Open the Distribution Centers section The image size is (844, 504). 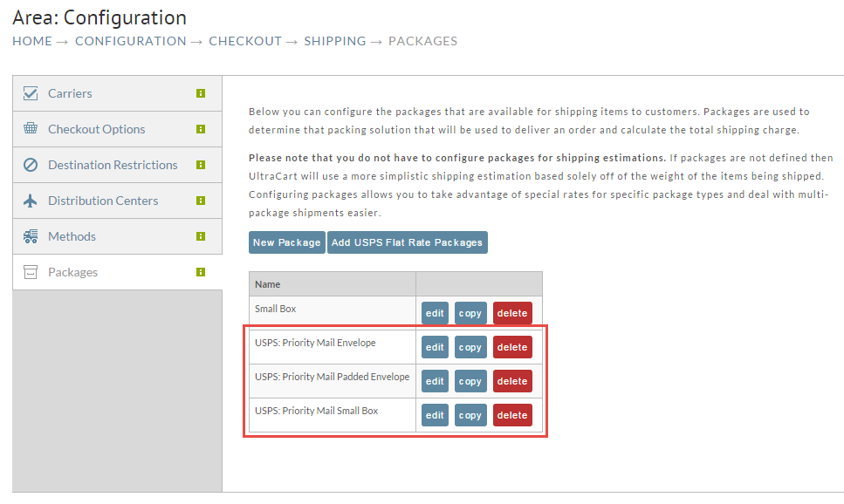[117, 201]
